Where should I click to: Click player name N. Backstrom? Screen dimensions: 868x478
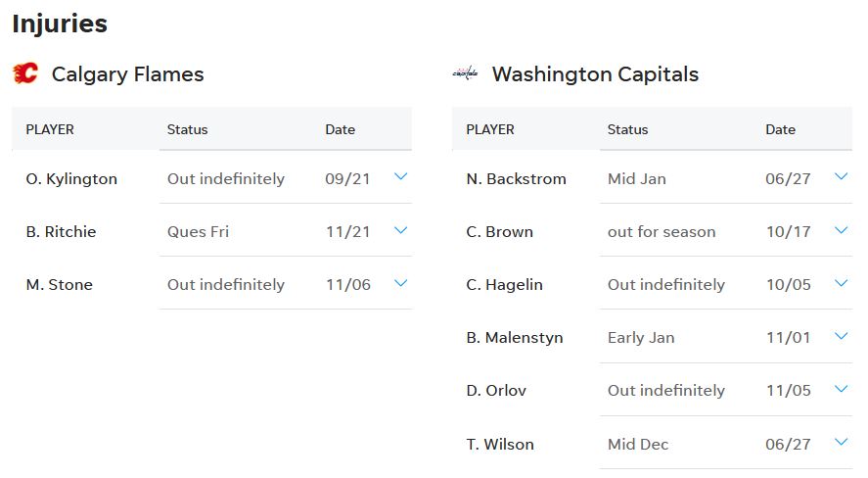click(x=517, y=179)
